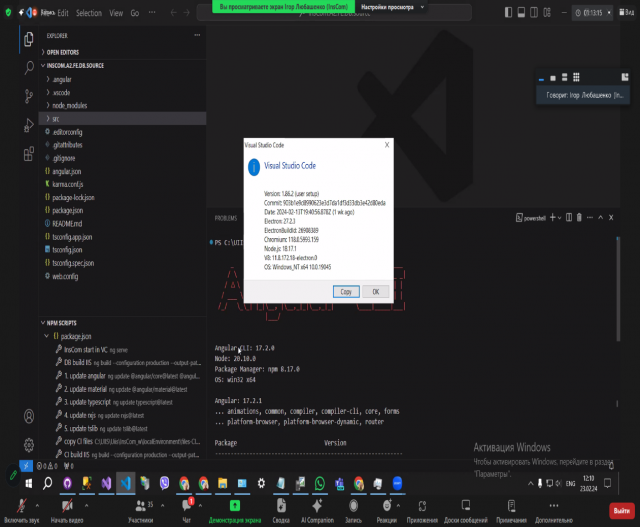
Task: Expand the node_modules folder
Action: (69, 105)
